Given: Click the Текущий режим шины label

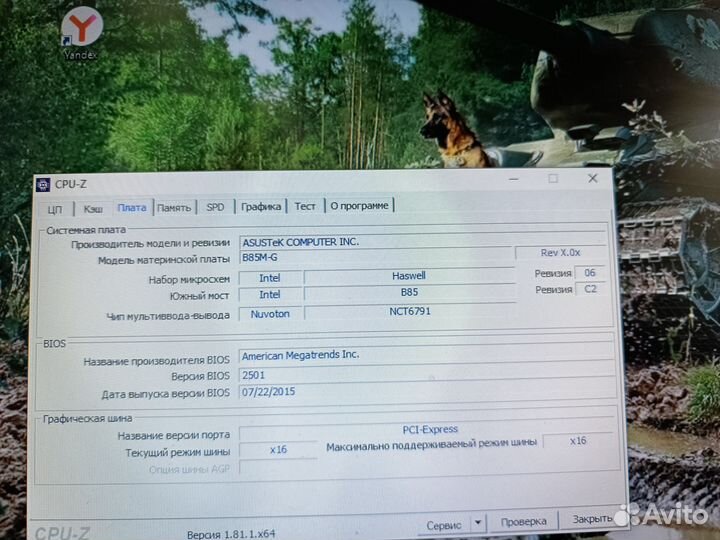Looking at the screenshot, I should pos(177,453).
